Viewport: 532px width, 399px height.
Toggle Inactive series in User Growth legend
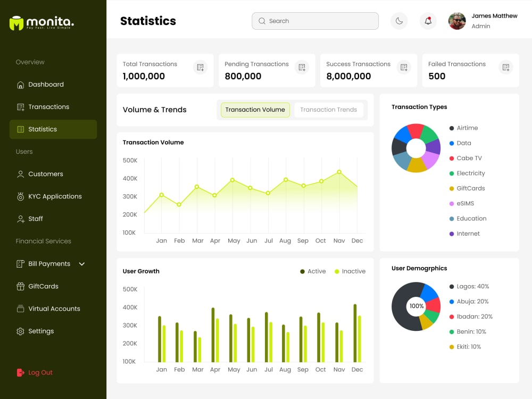pyautogui.click(x=350, y=271)
